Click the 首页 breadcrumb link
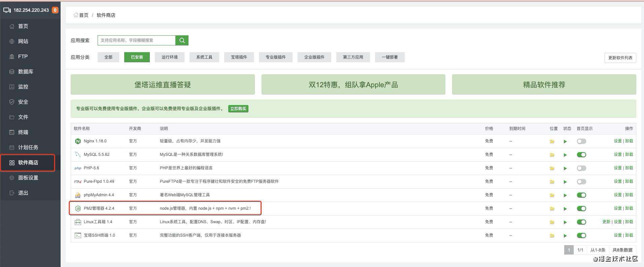Image resolution: width=644 pixels, height=267 pixels. [x=83, y=15]
